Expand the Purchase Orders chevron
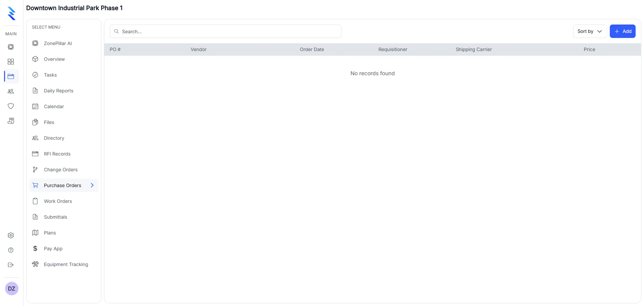 coord(93,185)
